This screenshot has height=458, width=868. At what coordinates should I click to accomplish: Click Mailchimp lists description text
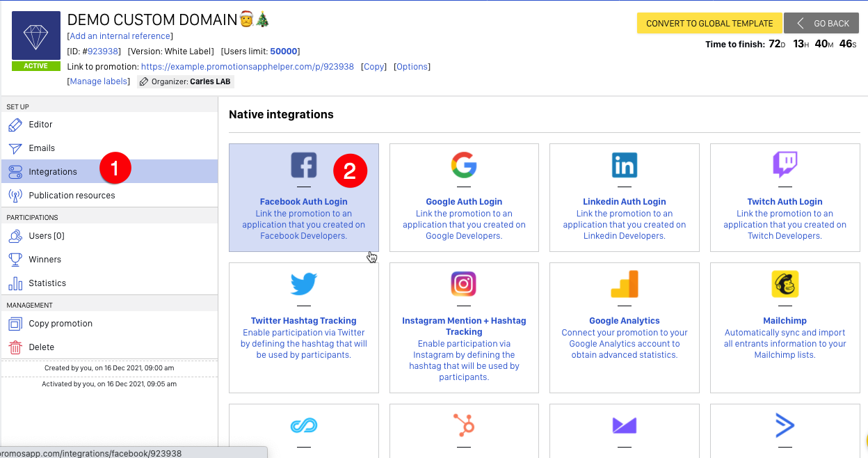(x=785, y=344)
